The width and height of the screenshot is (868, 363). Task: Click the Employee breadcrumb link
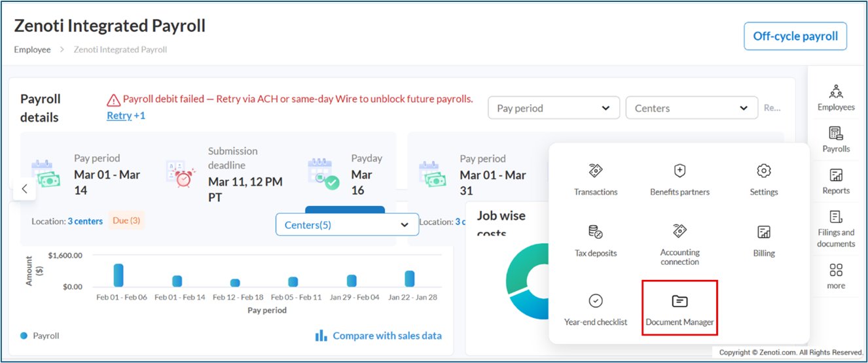pos(32,49)
